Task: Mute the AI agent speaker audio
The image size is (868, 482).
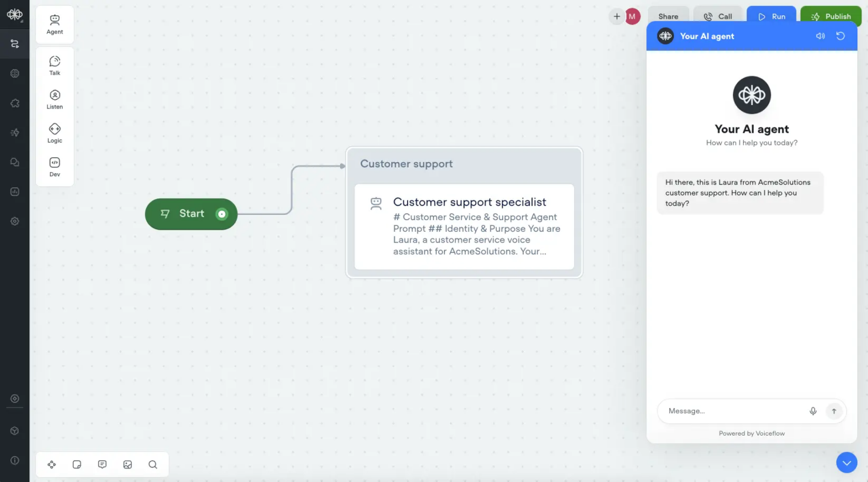Action: point(820,36)
